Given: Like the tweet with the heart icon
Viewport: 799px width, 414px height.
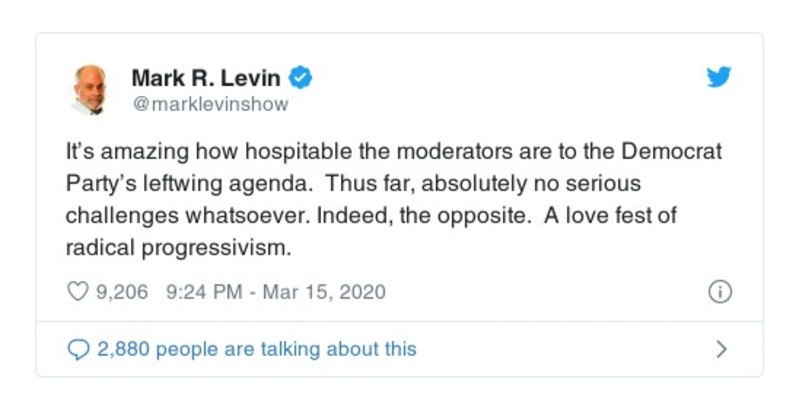Looking at the screenshot, I should 77,292.
